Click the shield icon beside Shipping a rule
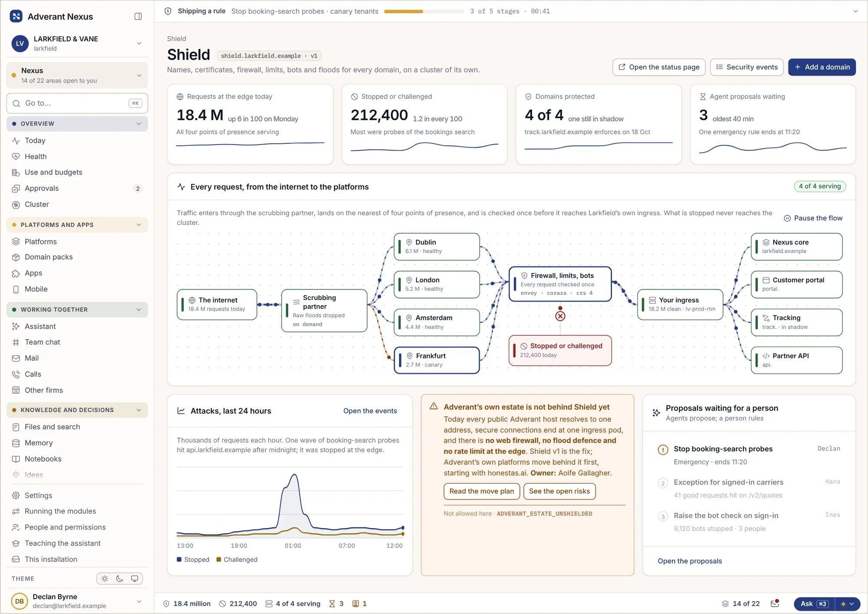This screenshot has height=614, width=868. click(x=168, y=11)
